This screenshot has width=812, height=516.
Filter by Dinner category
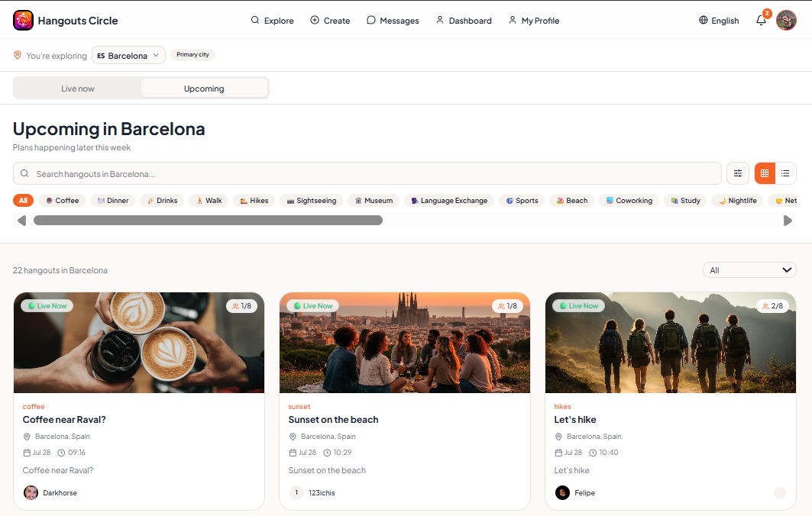tap(113, 200)
